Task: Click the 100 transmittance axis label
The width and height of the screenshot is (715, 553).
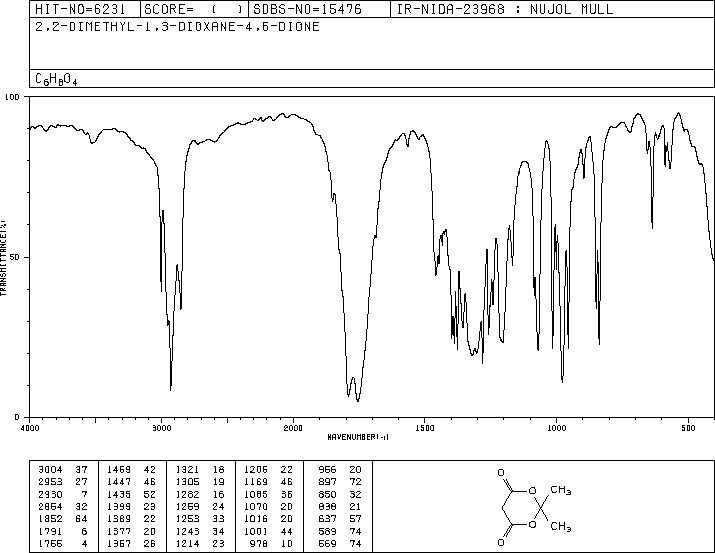Action: tap(12, 97)
